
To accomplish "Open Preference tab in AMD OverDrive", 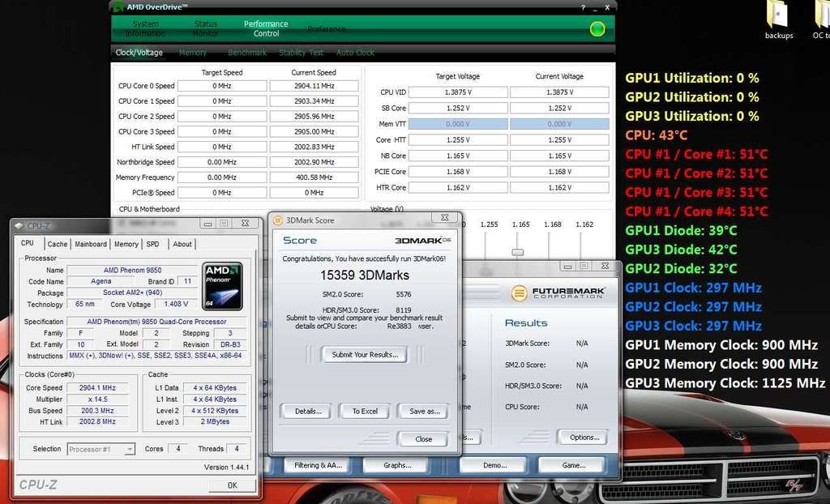I will [326, 28].
